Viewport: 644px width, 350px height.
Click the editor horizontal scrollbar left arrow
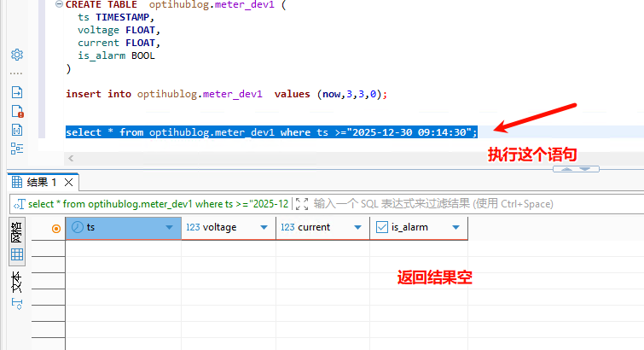coord(71,158)
